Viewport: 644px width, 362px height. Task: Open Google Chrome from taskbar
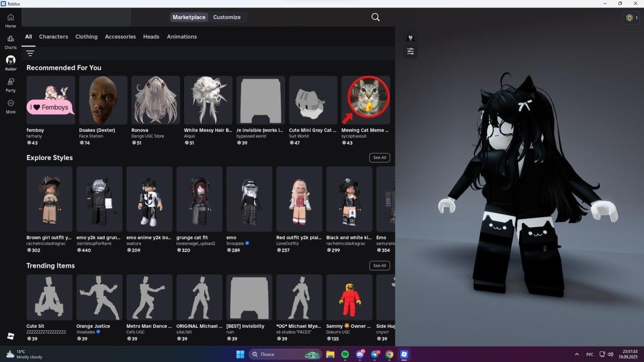389,354
